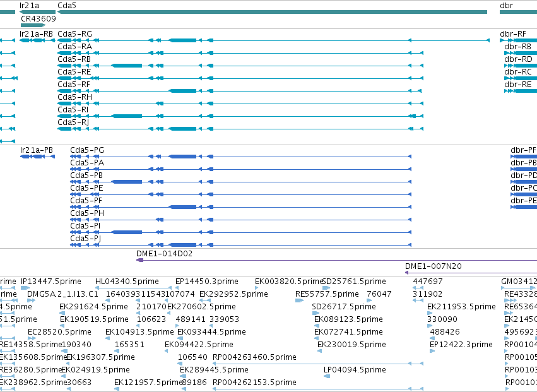The height and width of the screenshot is (392, 537).
Task: Click EST EK292952.5prime
Action: [233, 294]
